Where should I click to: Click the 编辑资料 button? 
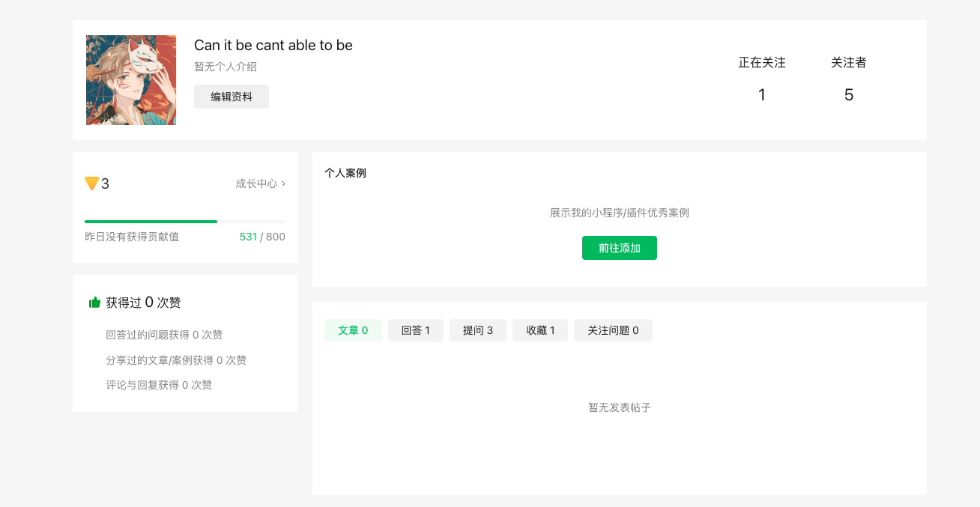(x=232, y=97)
